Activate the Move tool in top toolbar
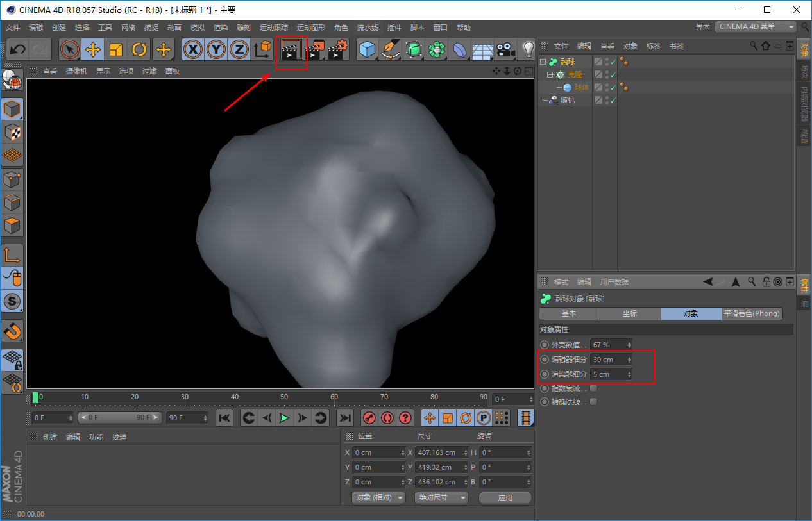 pos(93,49)
